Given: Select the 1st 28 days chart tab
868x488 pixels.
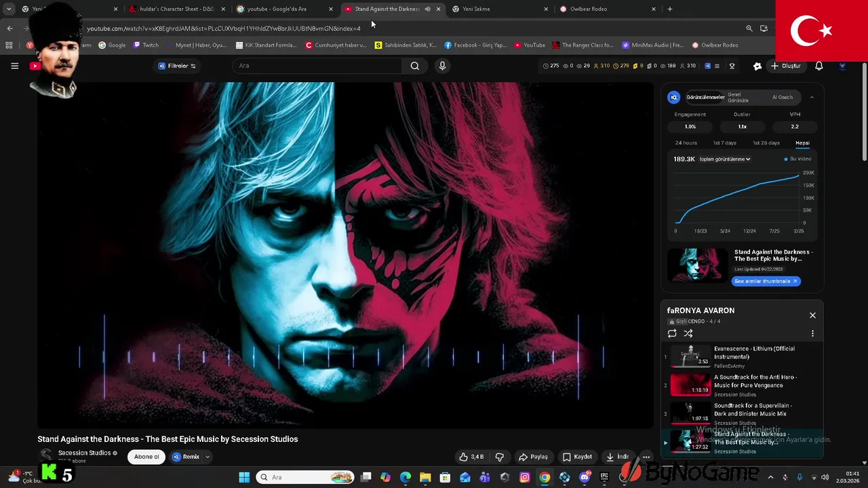Looking at the screenshot, I should 766,143.
